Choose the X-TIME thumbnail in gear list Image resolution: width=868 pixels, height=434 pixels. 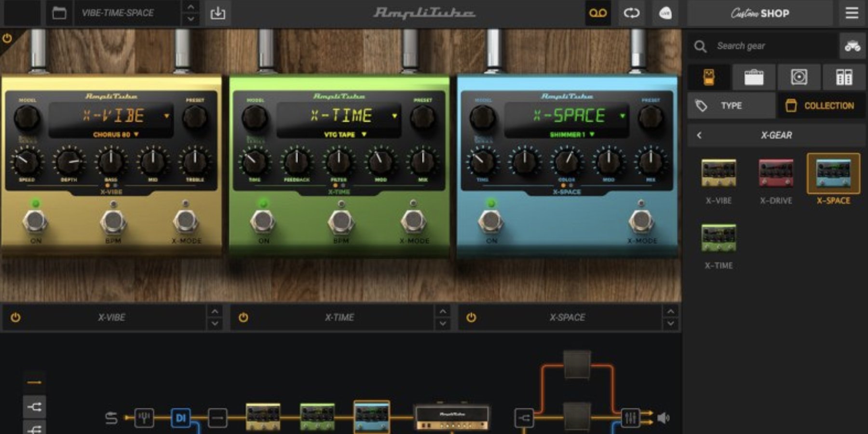coord(719,238)
